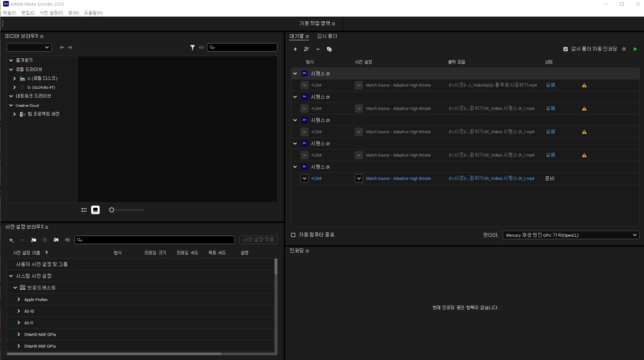The height and width of the screenshot is (360, 644).
Task: Expand the DNxHR MXF OP1a preset group
Action: click(x=19, y=346)
